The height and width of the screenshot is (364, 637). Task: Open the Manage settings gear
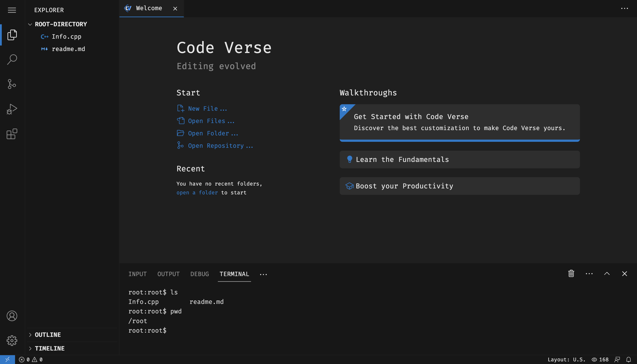tap(12, 341)
